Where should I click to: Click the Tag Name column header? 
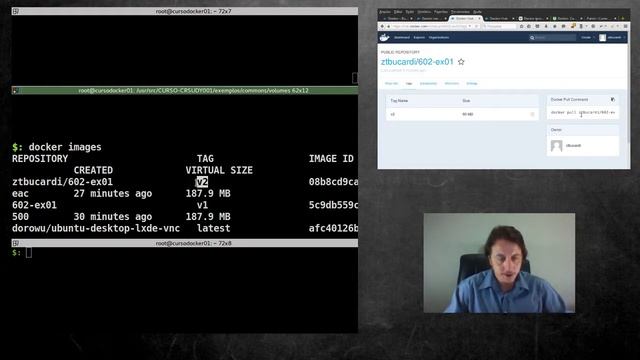[399, 100]
